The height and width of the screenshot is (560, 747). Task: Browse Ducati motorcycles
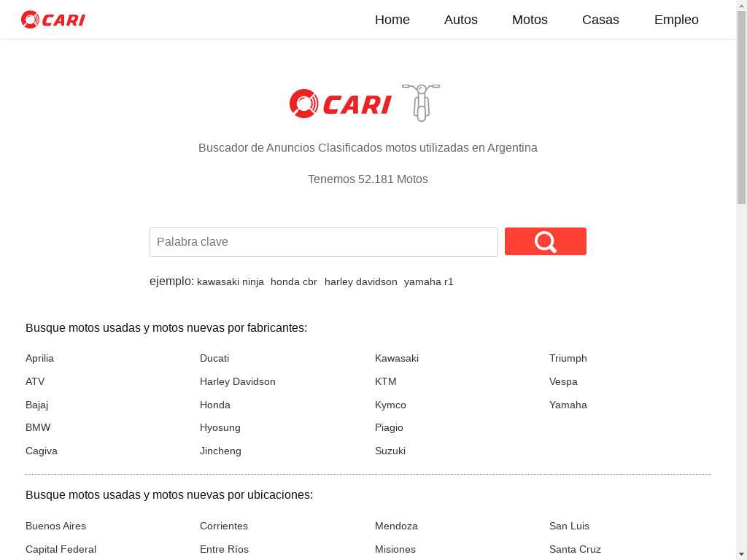(214, 358)
